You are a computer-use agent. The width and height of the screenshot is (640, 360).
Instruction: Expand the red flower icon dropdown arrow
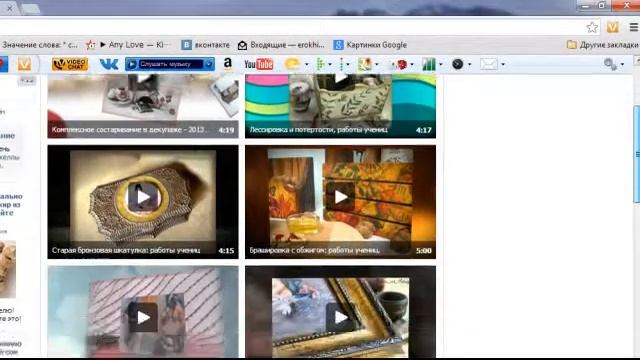coord(412,64)
